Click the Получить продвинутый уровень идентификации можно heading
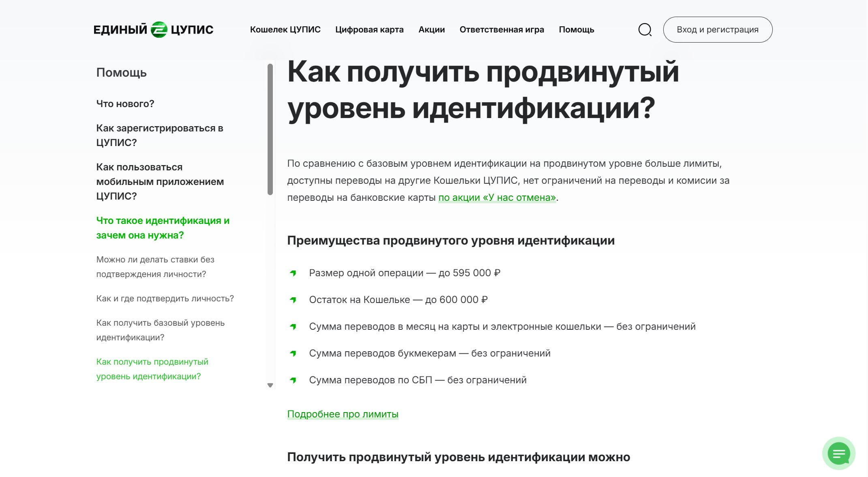Viewport: 868px width, 477px height. (459, 457)
